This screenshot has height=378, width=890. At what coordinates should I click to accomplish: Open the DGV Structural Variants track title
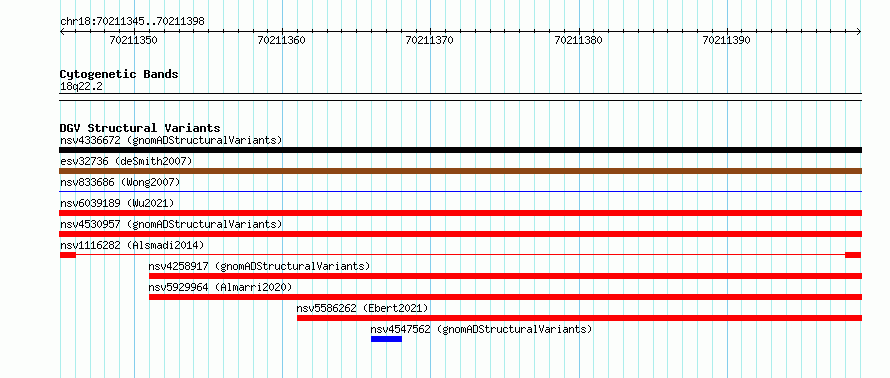point(140,128)
